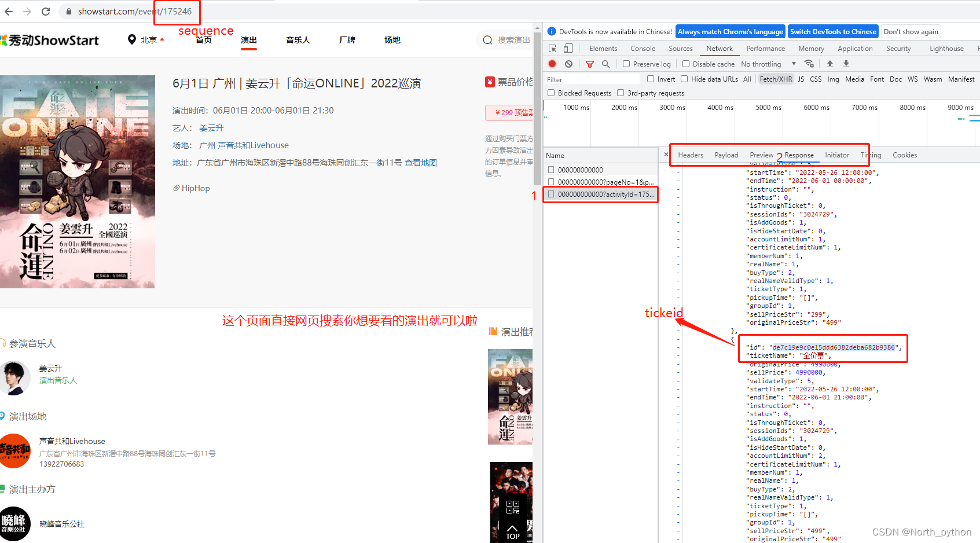Screen dimensions: 980x543
Task: Click the 5000 ms mark on network timeline
Action: click(768, 108)
